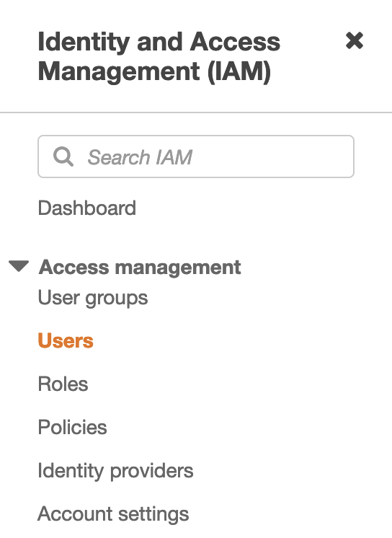View managed policies via Policies link
The width and height of the screenshot is (392, 538).
[x=72, y=427]
